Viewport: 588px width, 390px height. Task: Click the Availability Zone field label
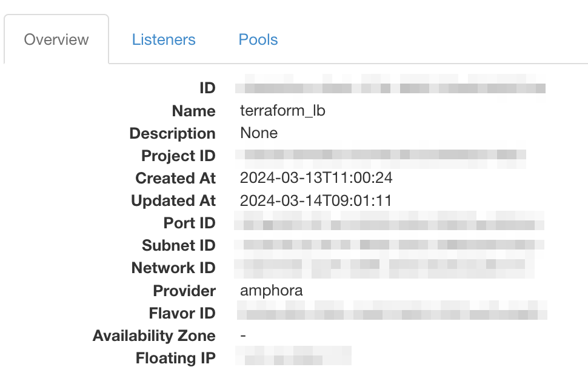[154, 335]
